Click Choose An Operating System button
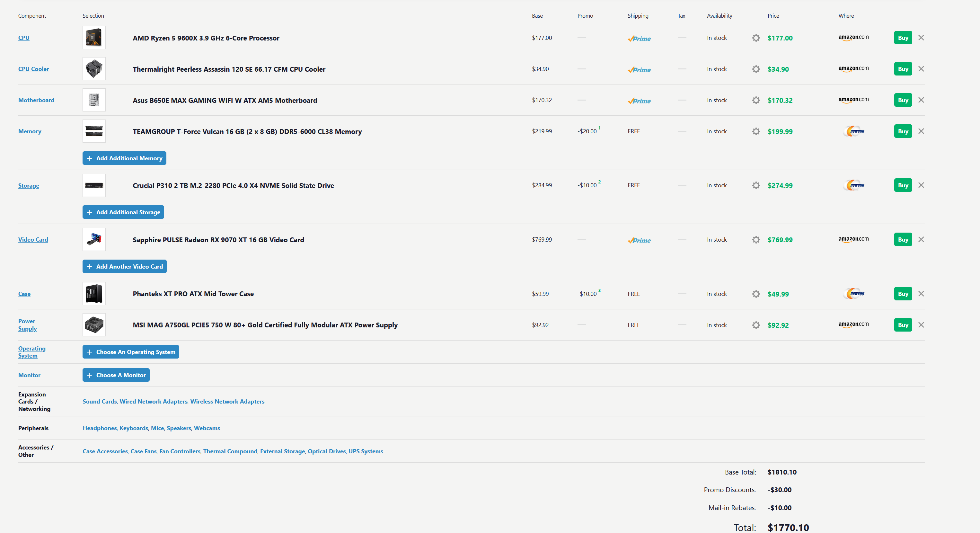 (x=131, y=352)
